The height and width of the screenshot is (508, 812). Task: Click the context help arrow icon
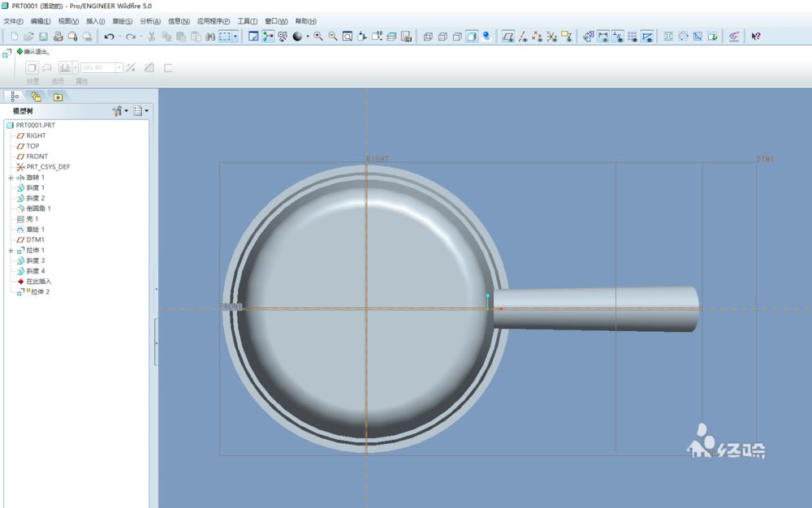coord(756,37)
